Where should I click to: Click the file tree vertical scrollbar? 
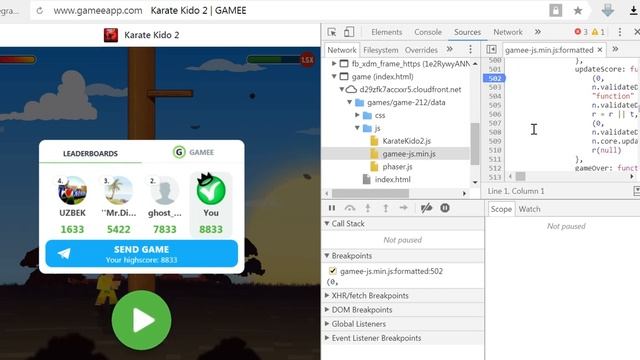tap(475, 144)
